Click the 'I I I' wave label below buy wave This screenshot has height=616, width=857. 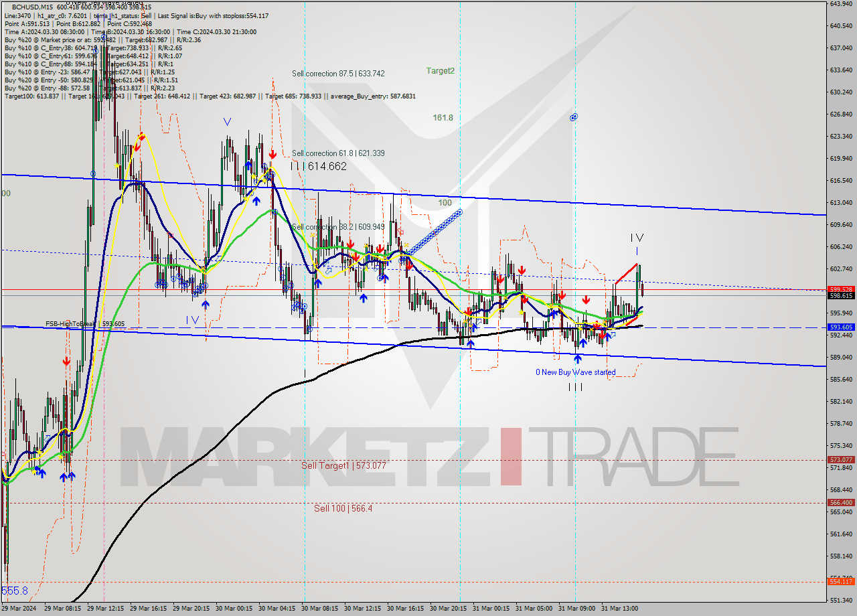575,387
